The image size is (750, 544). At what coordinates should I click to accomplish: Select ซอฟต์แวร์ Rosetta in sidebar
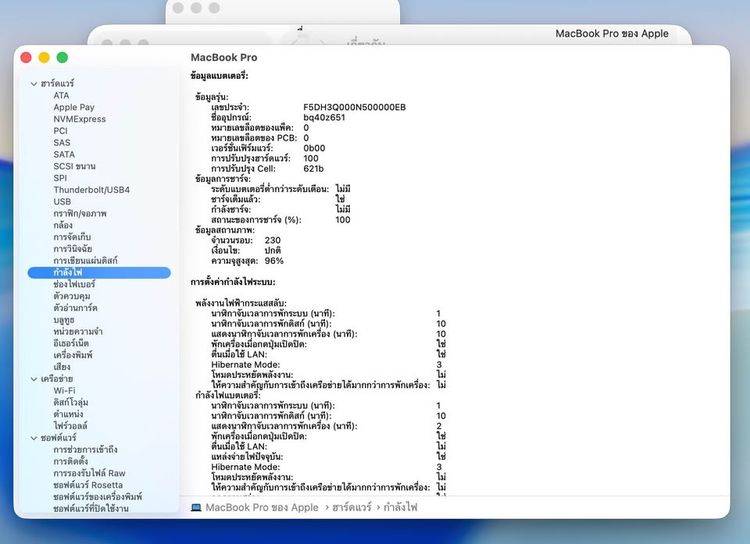point(88,485)
